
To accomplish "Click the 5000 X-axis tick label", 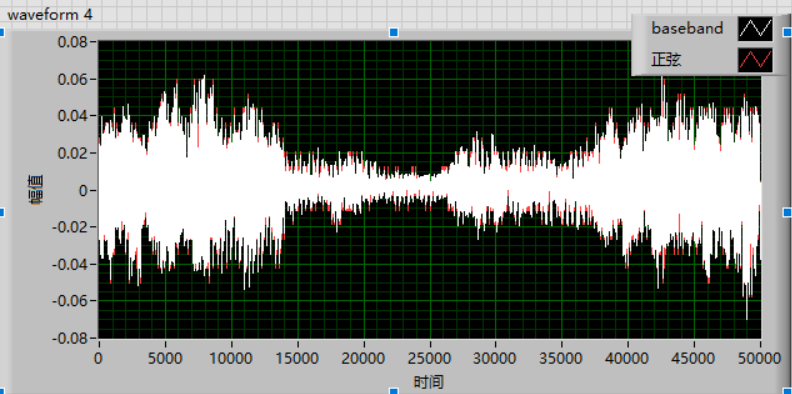I will [x=165, y=358].
